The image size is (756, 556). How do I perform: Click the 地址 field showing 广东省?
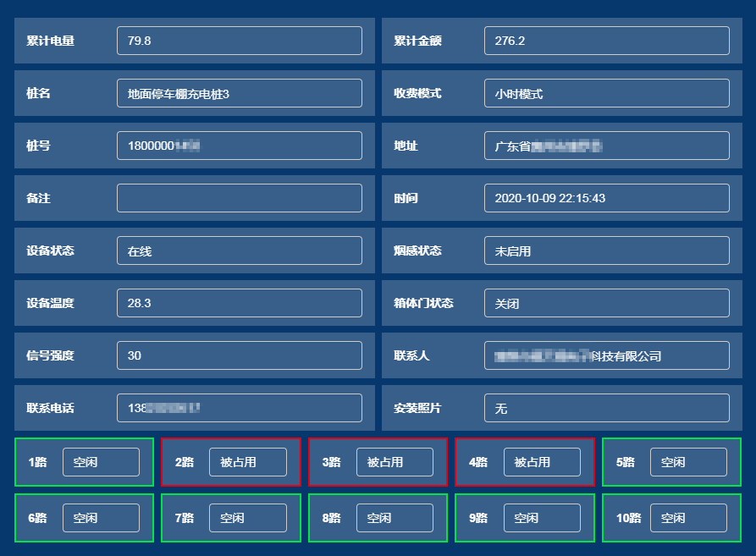(x=607, y=146)
